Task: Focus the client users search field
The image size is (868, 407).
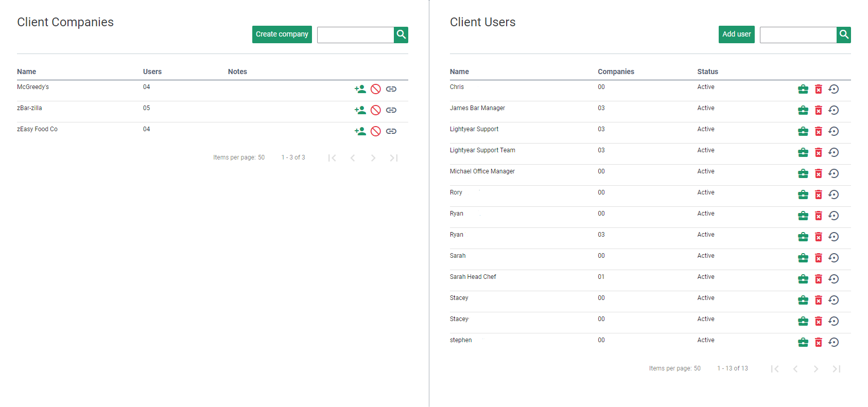Action: tap(798, 35)
